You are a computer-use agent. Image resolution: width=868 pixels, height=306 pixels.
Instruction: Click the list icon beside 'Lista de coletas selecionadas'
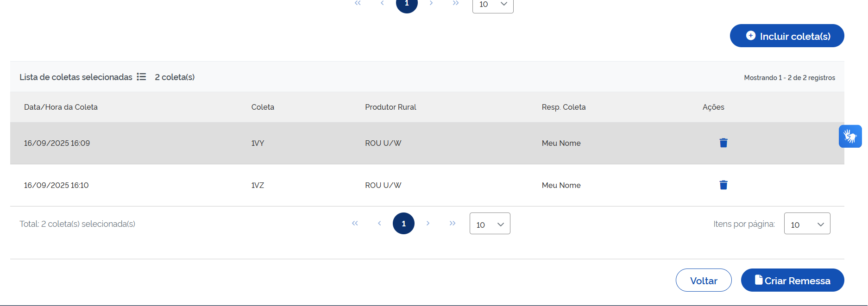click(x=141, y=77)
